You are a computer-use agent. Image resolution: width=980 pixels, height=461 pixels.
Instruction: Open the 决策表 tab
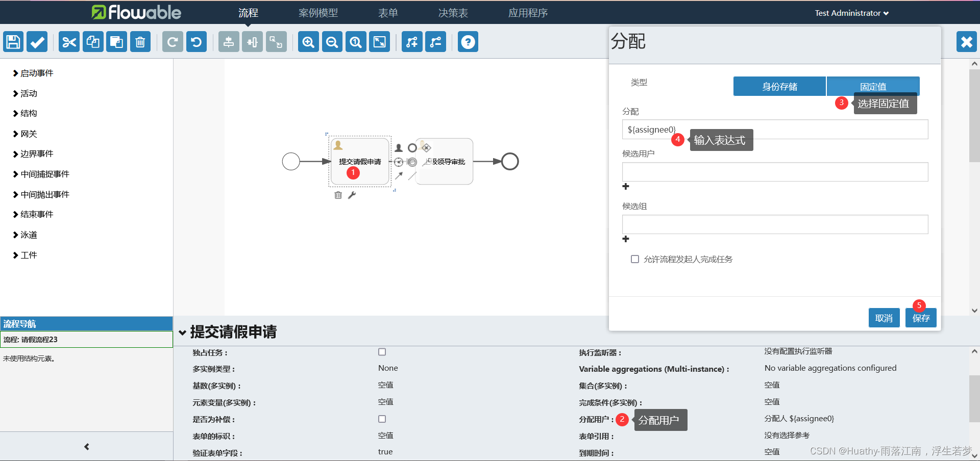pos(453,13)
